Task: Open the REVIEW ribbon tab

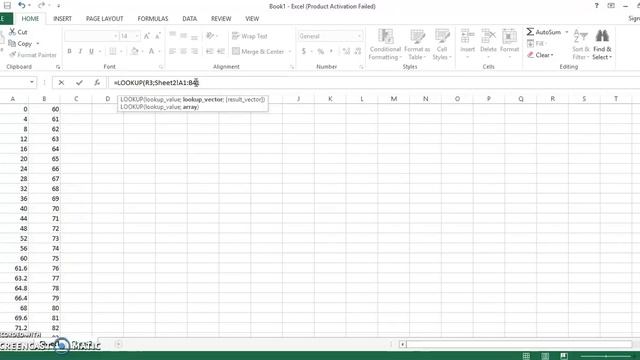Action: coord(221,19)
